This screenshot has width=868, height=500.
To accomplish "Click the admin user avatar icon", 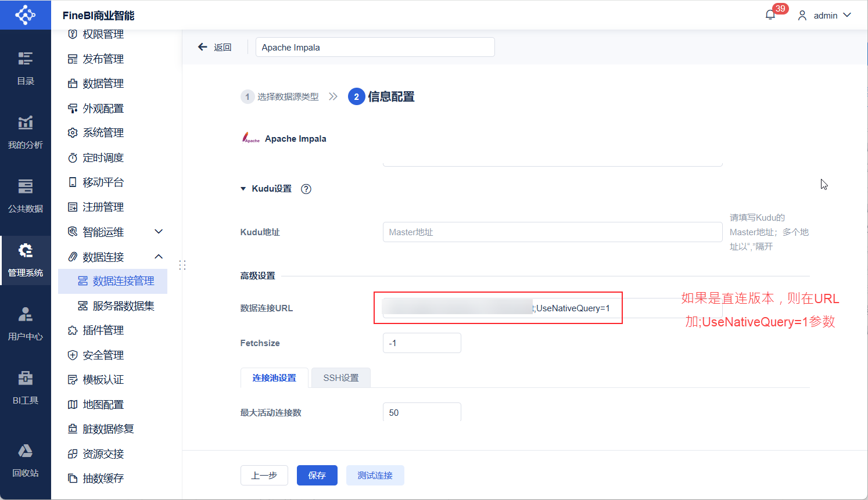I will 802,16.
